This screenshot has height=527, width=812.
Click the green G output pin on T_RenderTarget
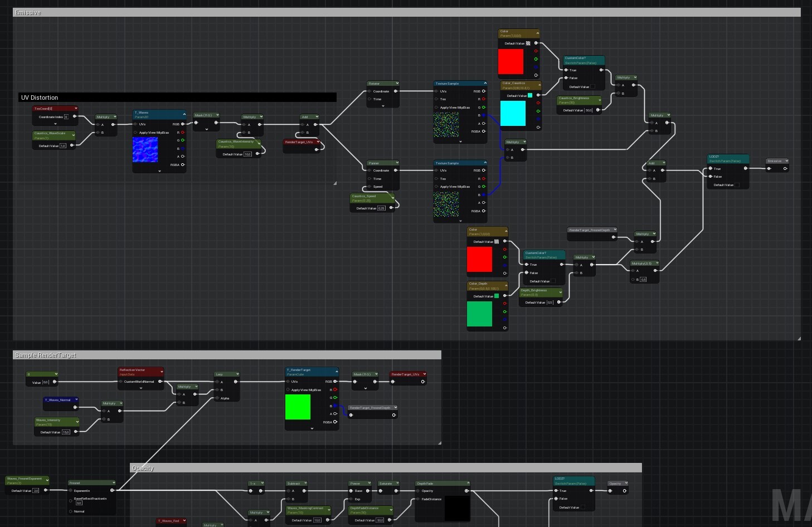tap(334, 397)
